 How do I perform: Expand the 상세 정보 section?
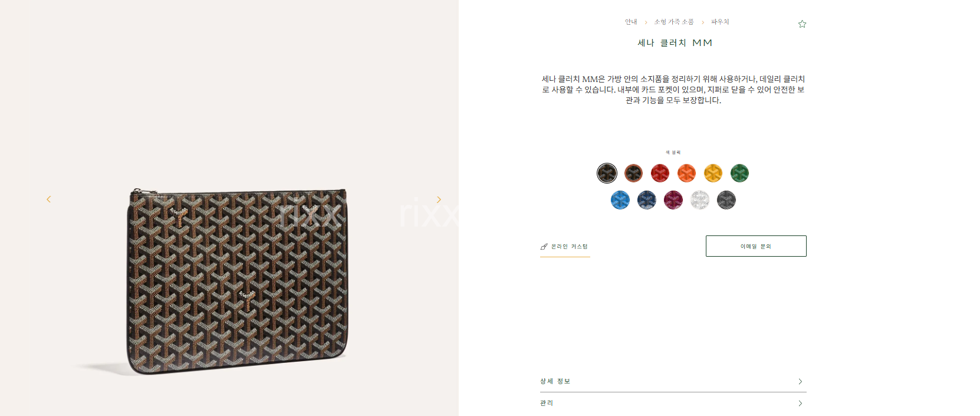tap(673, 381)
